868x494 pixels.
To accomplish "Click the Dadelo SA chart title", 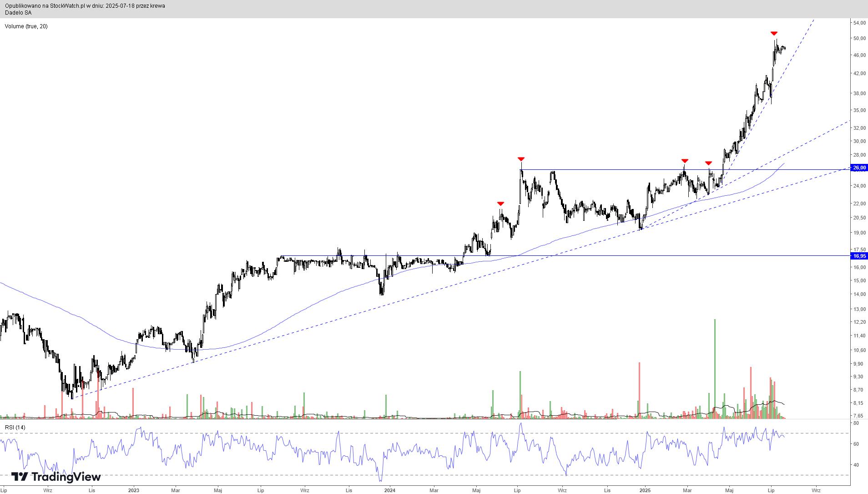I will coord(18,13).
